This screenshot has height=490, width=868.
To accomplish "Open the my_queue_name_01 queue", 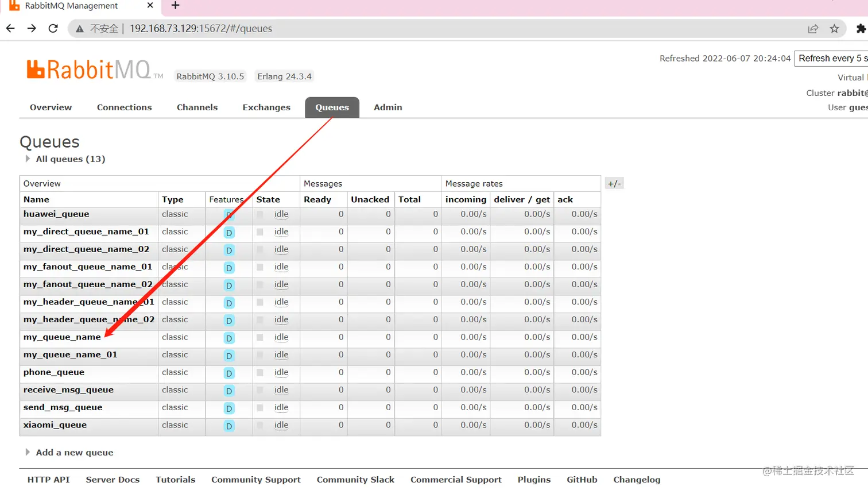I will click(70, 355).
